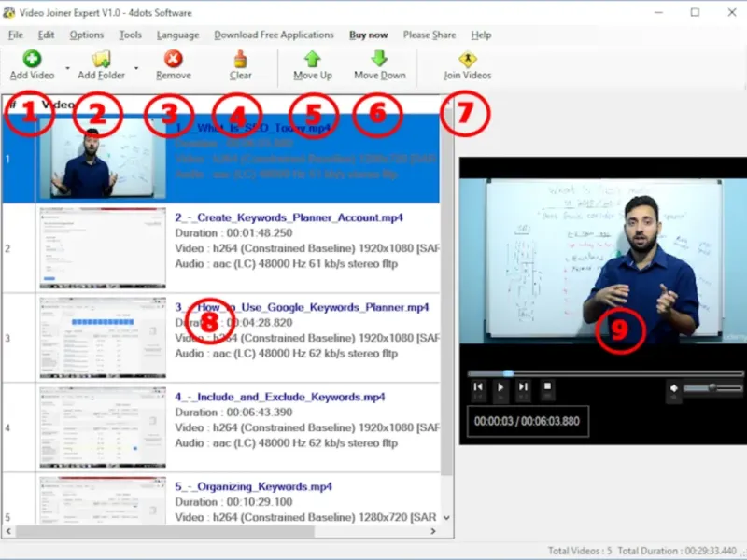Click Duration : 00:06:43.390 text
Viewport: 747px width, 560px height.
[x=233, y=412]
